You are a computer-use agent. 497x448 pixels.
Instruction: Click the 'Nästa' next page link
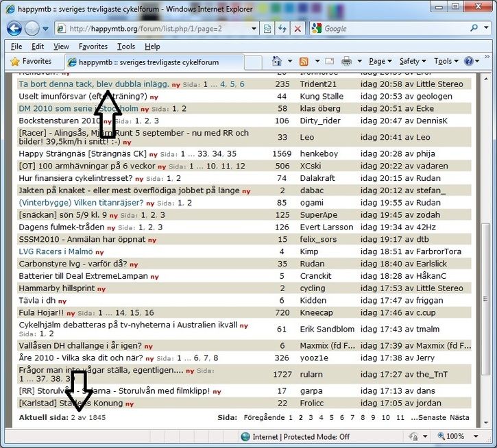(459, 417)
